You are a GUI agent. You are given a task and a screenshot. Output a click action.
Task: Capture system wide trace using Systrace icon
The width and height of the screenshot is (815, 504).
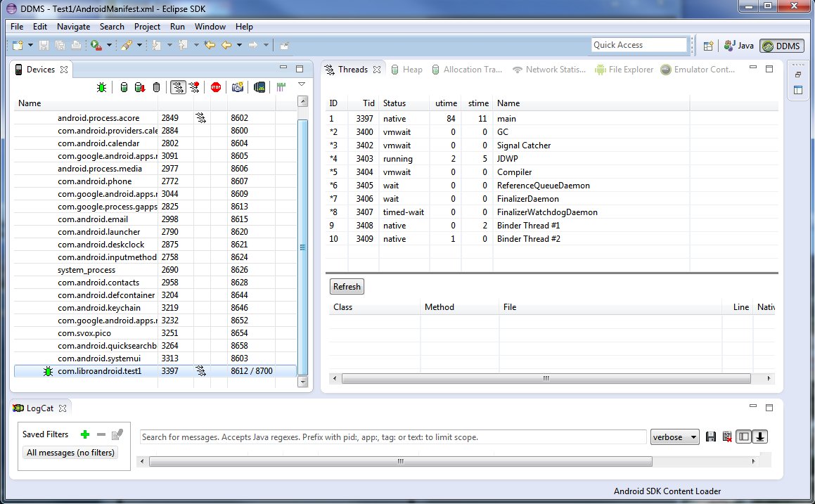(x=281, y=87)
